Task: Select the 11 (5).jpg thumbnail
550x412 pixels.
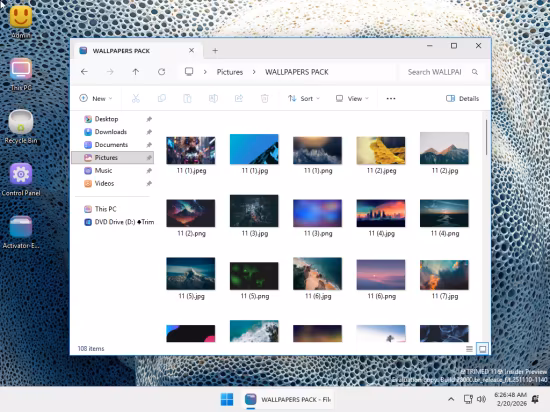Action: pyautogui.click(x=191, y=273)
